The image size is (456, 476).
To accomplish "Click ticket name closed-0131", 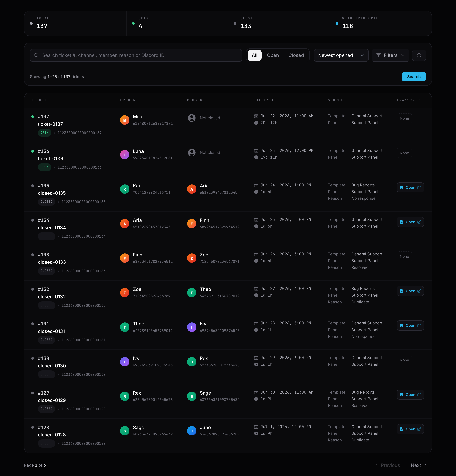I will (51, 331).
